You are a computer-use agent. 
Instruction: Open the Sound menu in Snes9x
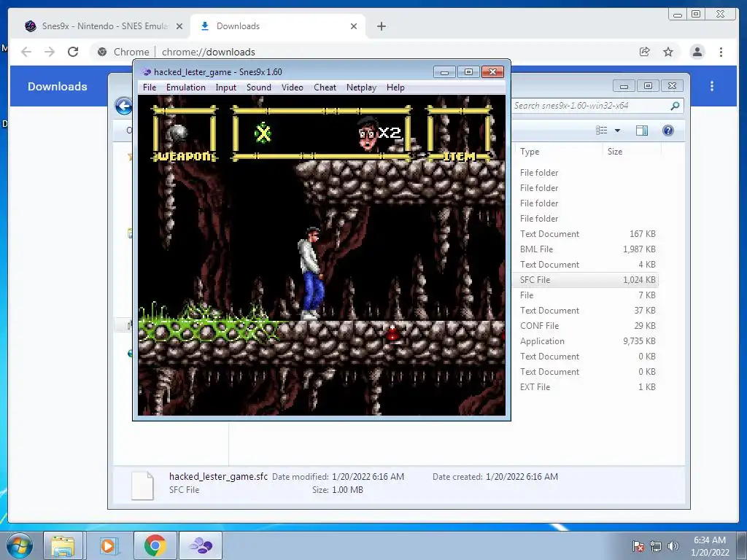[259, 87]
